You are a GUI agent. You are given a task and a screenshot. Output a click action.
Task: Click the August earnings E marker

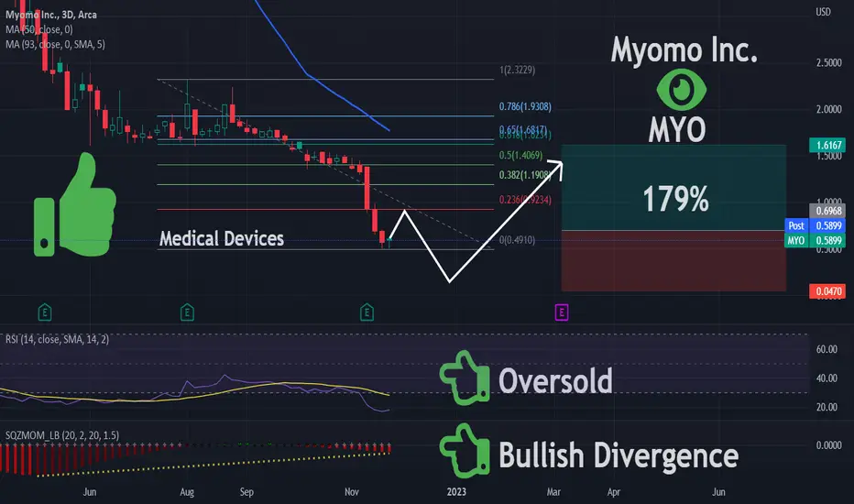point(187,312)
